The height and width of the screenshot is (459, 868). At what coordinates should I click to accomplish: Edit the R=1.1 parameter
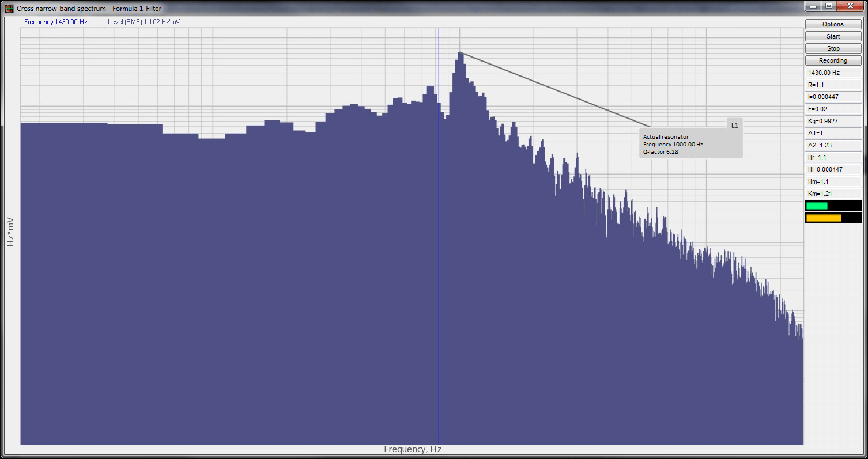[x=832, y=85]
